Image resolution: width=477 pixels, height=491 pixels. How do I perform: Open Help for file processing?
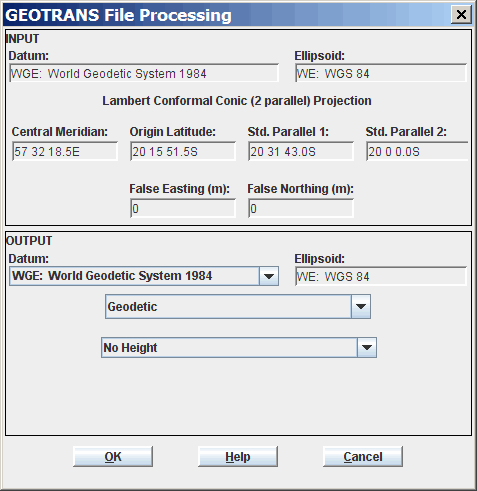pyautogui.click(x=238, y=457)
